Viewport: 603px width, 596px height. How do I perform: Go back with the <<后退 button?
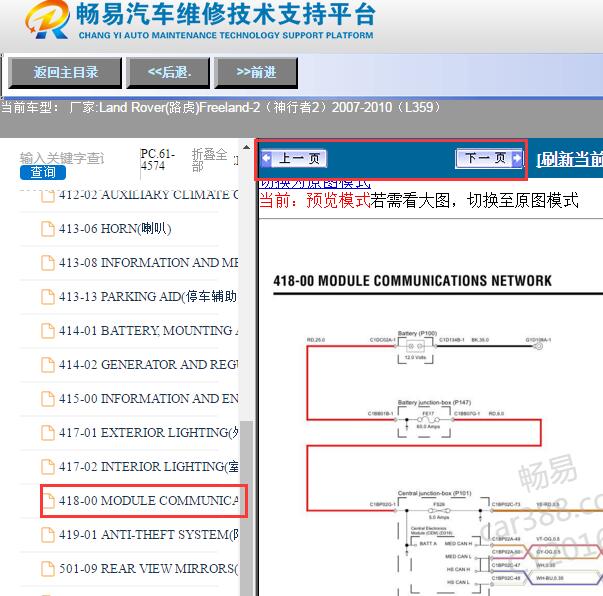click(x=168, y=72)
